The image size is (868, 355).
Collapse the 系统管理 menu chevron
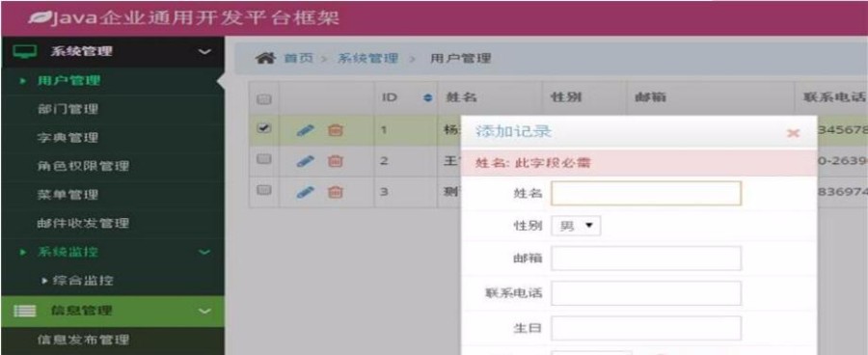click(204, 52)
